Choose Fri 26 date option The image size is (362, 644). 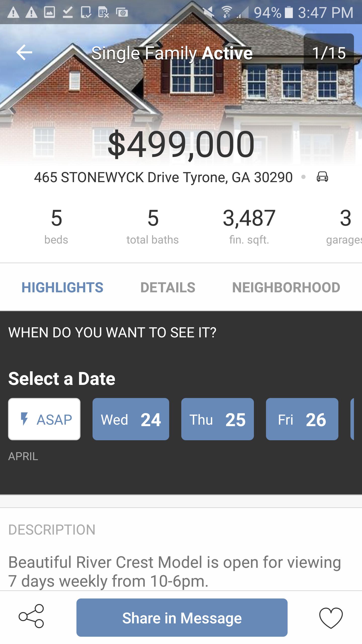[x=302, y=419]
